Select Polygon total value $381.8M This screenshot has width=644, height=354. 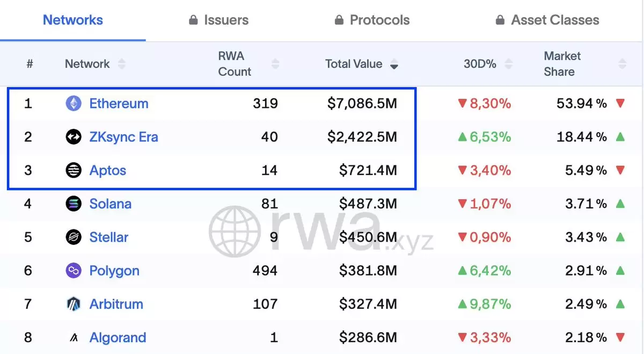coord(368,271)
